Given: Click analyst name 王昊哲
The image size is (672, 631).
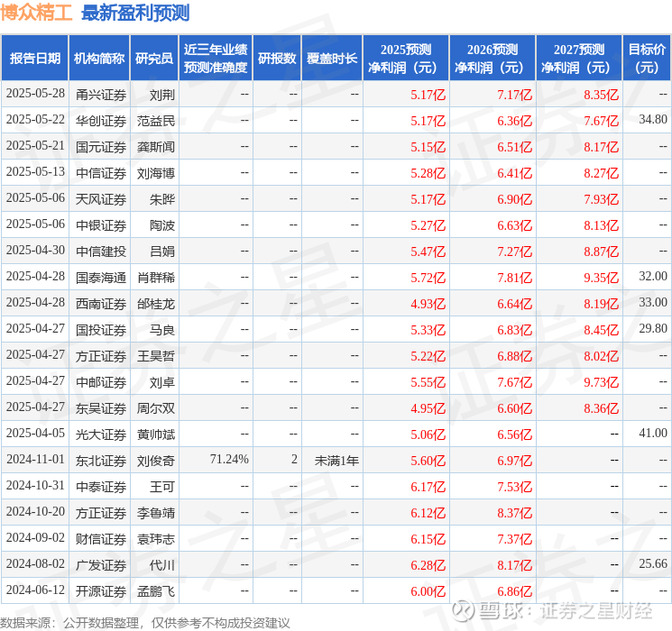Looking at the screenshot, I should (x=156, y=356).
